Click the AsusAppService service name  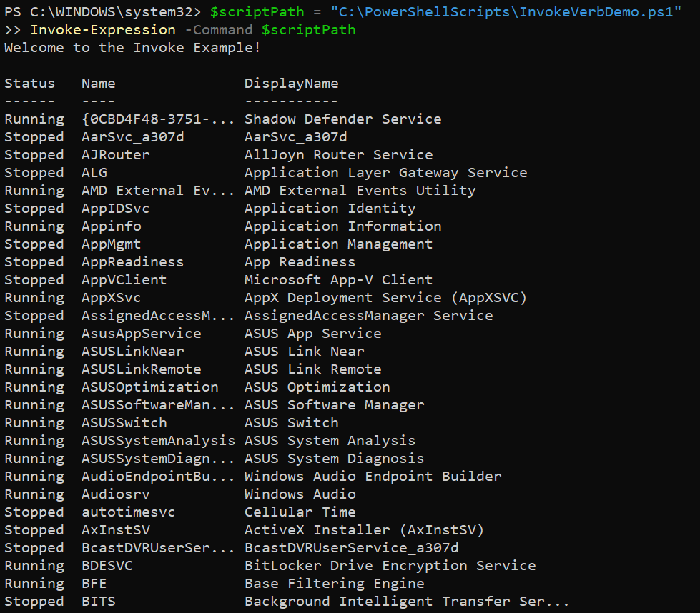point(142,333)
